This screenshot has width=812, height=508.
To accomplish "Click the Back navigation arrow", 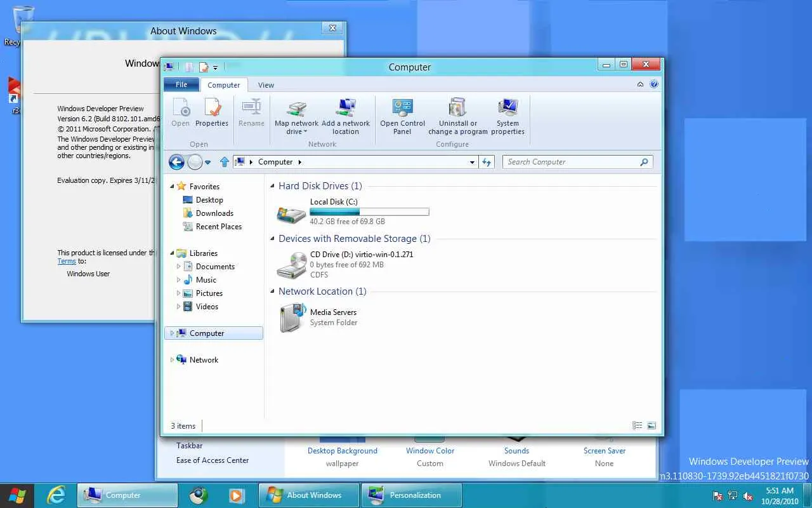I will click(176, 162).
